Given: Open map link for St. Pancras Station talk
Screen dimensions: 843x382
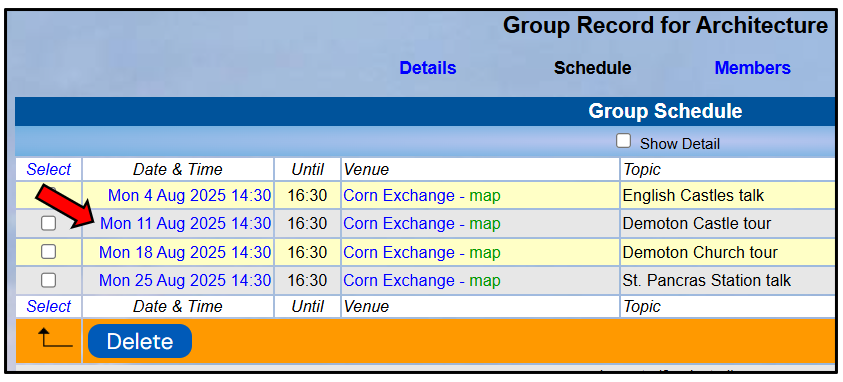Looking at the screenshot, I should (x=485, y=280).
